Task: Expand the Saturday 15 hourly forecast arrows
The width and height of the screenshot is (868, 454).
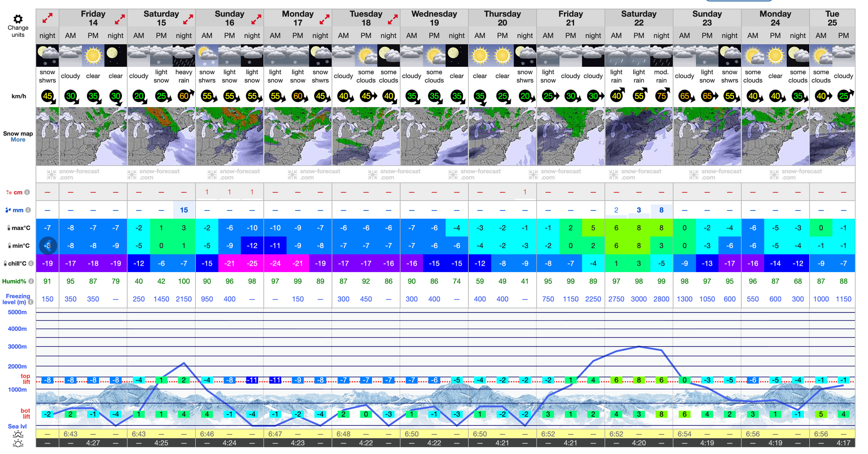Action: (188, 19)
